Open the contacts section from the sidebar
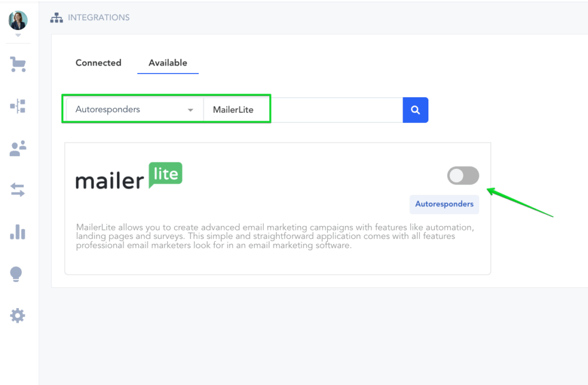The width and height of the screenshot is (588, 385). pos(18,148)
